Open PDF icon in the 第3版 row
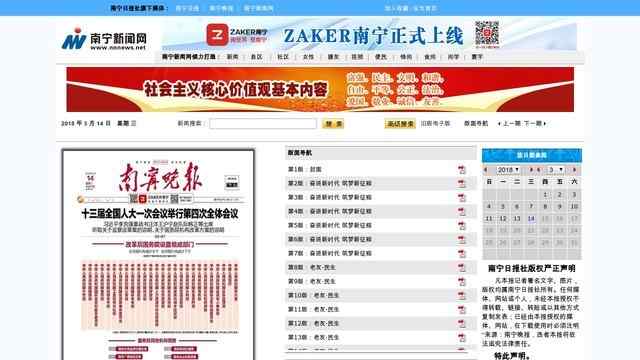The image size is (640, 360). click(462, 198)
